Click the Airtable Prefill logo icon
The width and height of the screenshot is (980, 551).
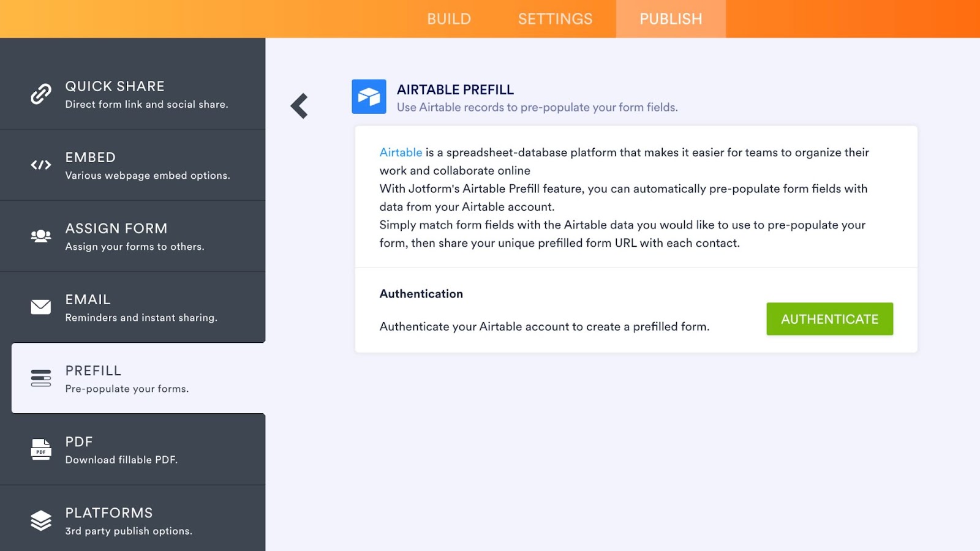[x=369, y=97]
